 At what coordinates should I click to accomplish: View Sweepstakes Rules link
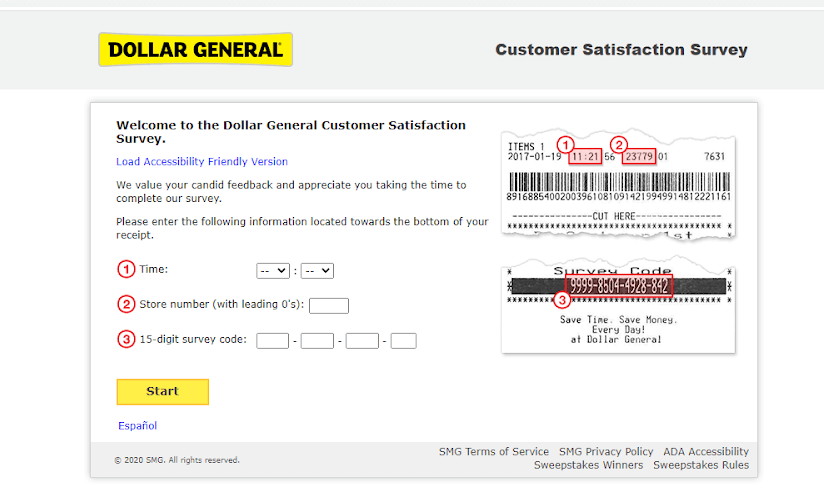701,465
